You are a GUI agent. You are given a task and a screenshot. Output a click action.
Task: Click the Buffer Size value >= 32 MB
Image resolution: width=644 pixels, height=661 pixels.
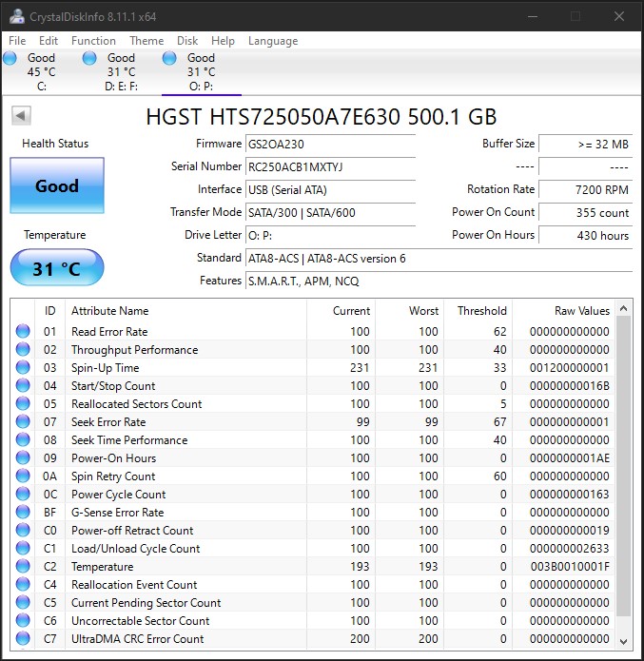586,145
